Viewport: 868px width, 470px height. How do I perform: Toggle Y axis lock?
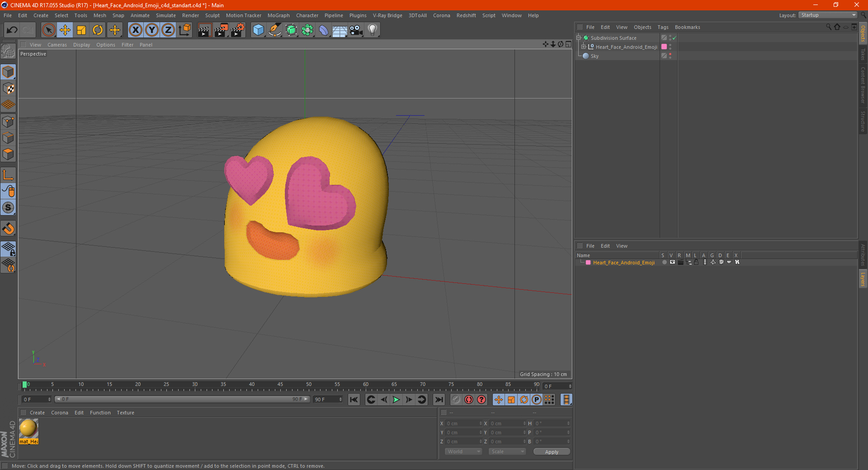152,30
